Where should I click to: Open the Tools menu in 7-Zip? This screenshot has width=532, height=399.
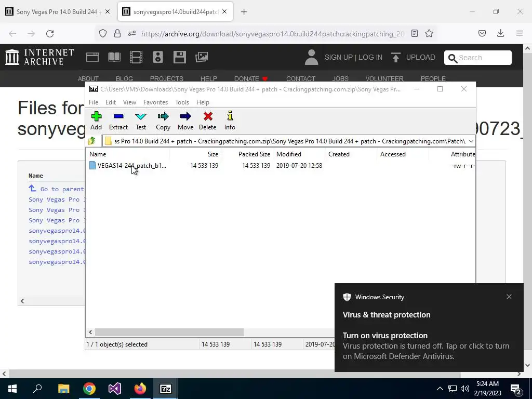pyautogui.click(x=182, y=102)
